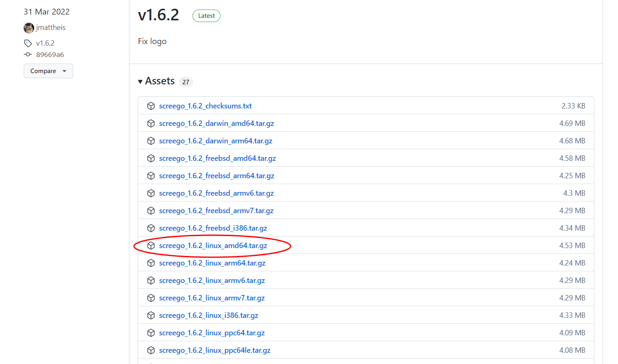Viewport: 618px width, 364px height.
Task: Open commit 89669a6 link
Action: click(50, 54)
